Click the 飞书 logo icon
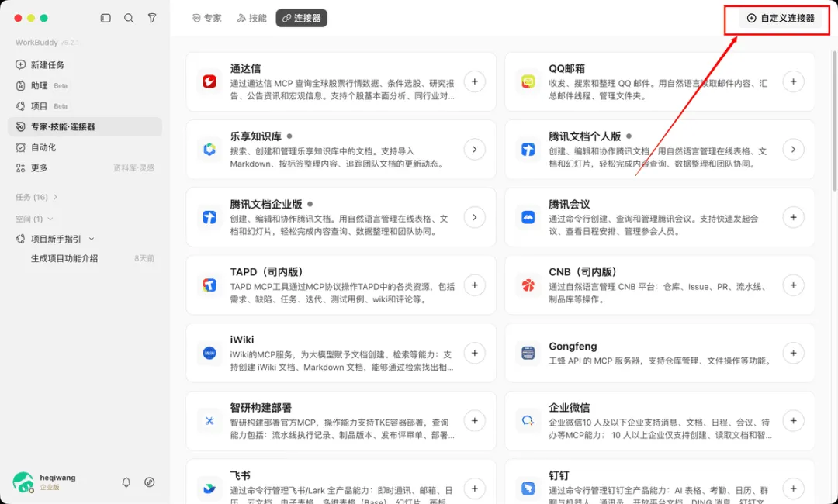Screen dimensions: 838x504 (x=209, y=488)
